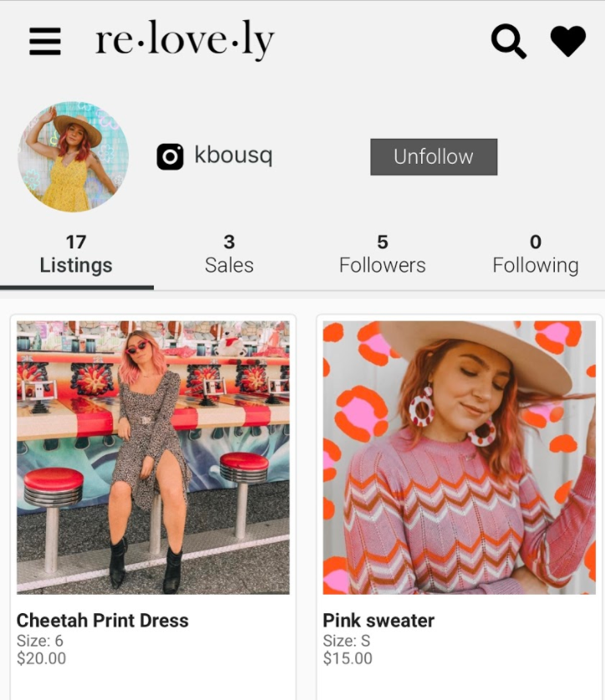Click the Cheetah Print Dress title
This screenshot has height=700, width=605.
(x=103, y=621)
